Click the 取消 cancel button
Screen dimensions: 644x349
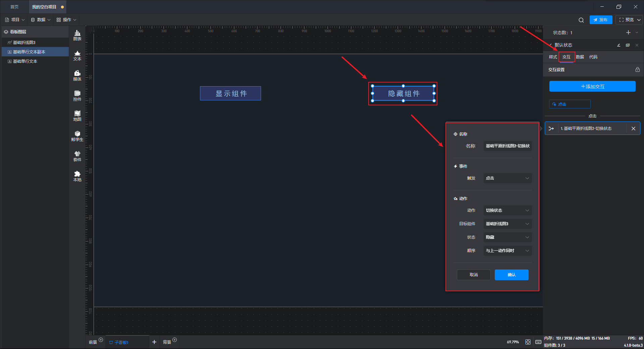[474, 275]
